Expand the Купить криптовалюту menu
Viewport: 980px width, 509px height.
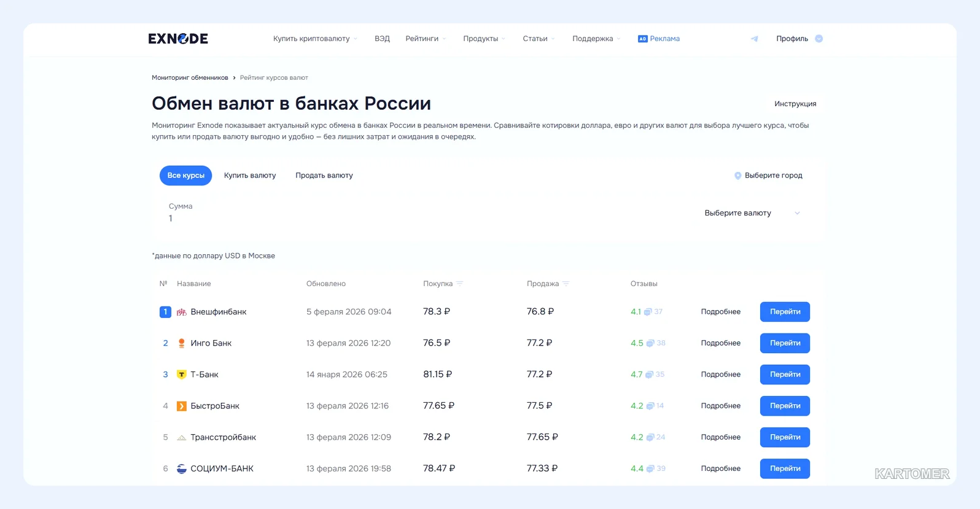click(315, 39)
